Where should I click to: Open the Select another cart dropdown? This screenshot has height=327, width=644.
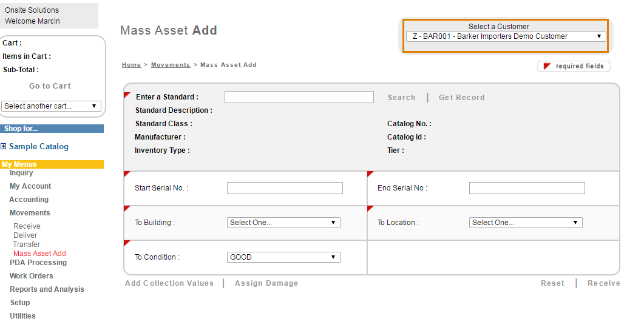tap(51, 106)
